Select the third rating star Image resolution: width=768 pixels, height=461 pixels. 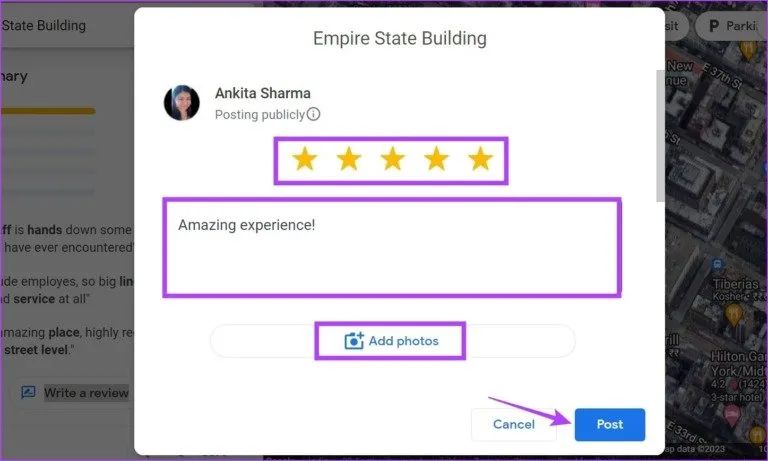pyautogui.click(x=392, y=159)
